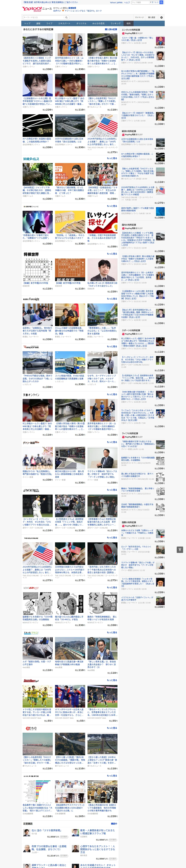Open the みんなの意見 tab
This screenshot has width=186, height=868.
[x=99, y=24]
